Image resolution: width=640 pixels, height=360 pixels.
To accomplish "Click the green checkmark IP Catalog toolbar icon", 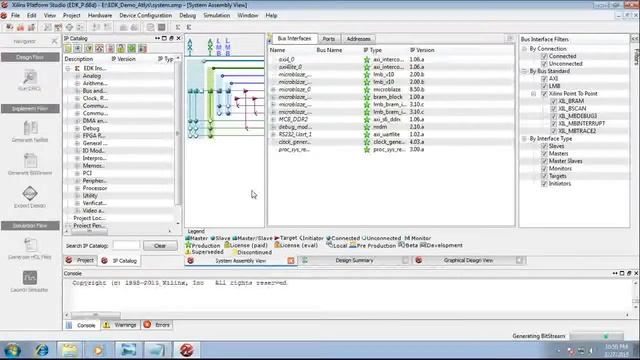I will 131,49.
